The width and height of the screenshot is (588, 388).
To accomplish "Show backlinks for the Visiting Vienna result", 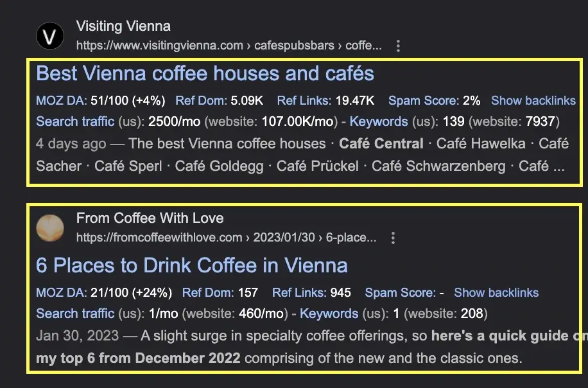I will point(533,101).
